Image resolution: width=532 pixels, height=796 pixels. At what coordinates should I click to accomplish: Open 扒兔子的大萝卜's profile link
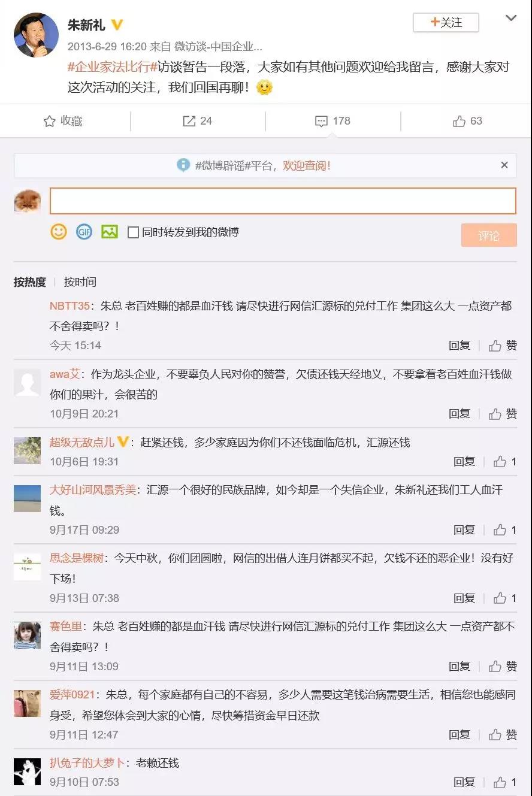[87, 763]
